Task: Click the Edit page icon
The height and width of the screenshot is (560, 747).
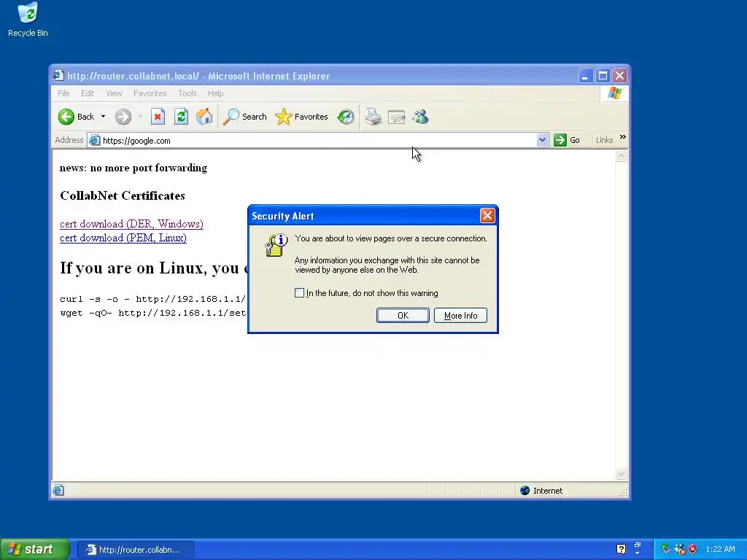Action: [396, 117]
